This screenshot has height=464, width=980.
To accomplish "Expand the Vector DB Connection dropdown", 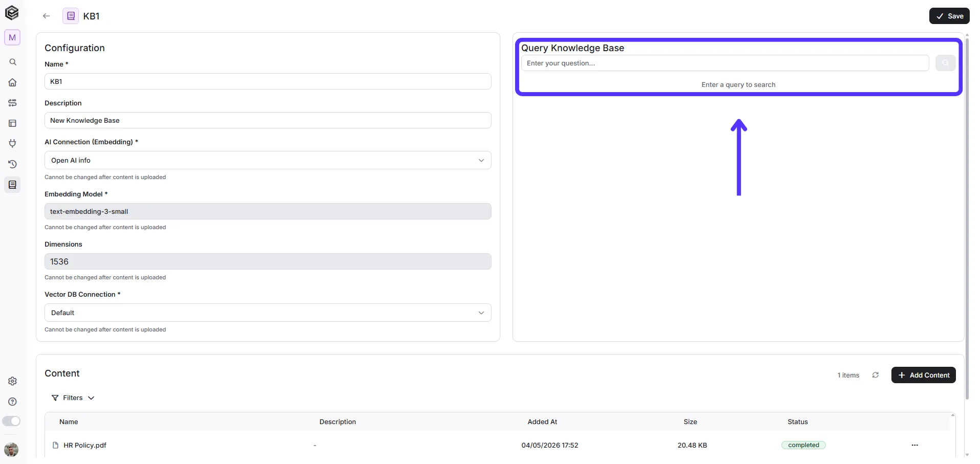I will [x=268, y=313].
